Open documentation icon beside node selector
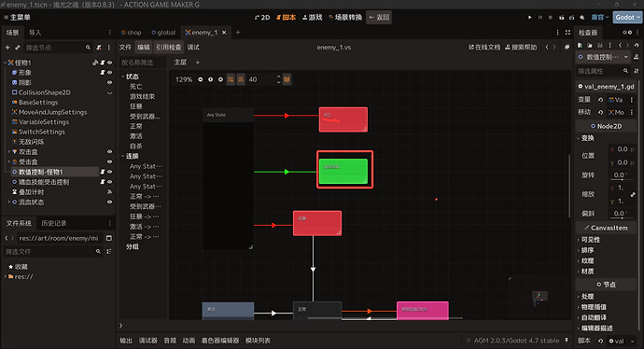Image resolution: width=644 pixels, height=349 pixels. 637,57
